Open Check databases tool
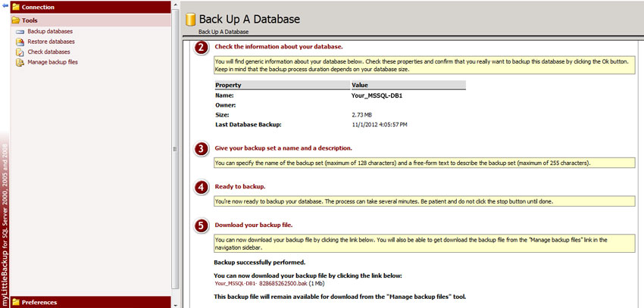This screenshot has height=308, width=644. [x=49, y=51]
